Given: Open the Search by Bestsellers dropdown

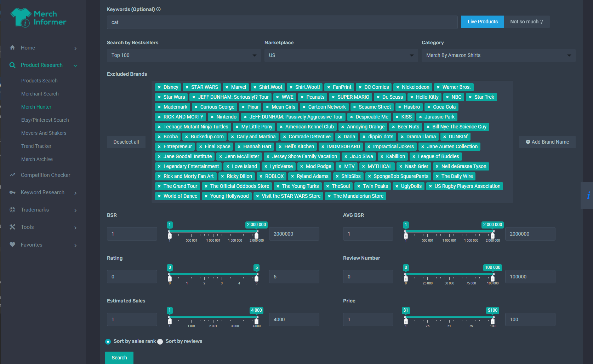Looking at the screenshot, I should tap(184, 55).
